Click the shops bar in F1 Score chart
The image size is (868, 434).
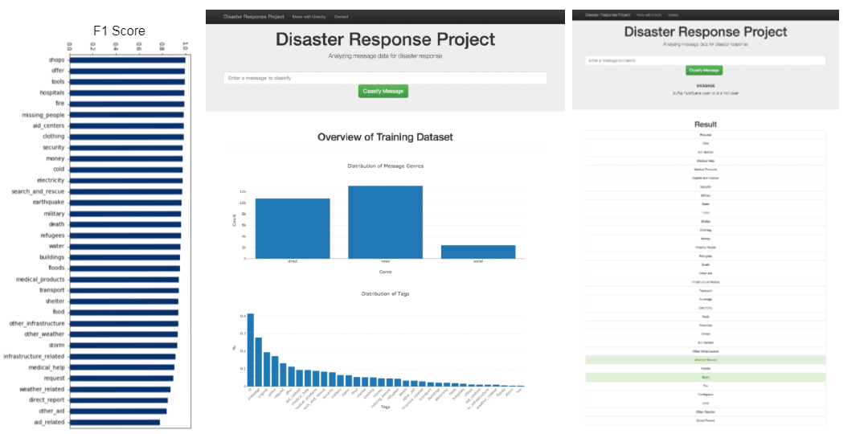pos(127,59)
